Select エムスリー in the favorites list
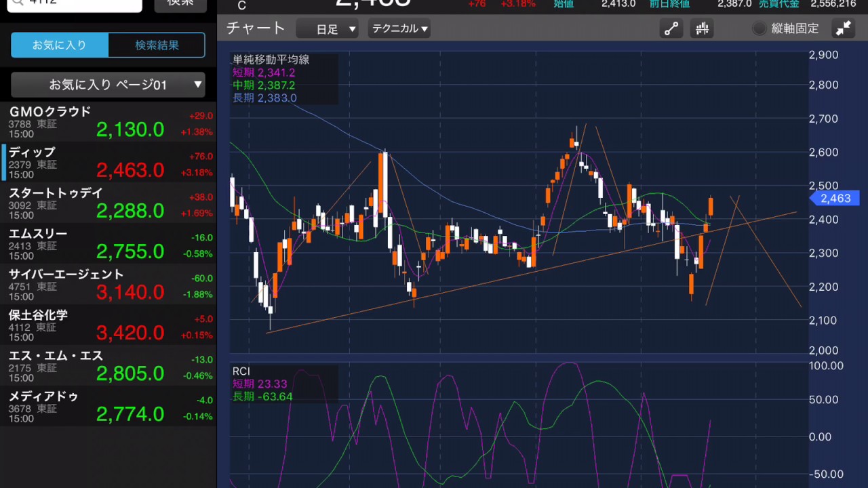868x488 pixels. click(x=108, y=244)
